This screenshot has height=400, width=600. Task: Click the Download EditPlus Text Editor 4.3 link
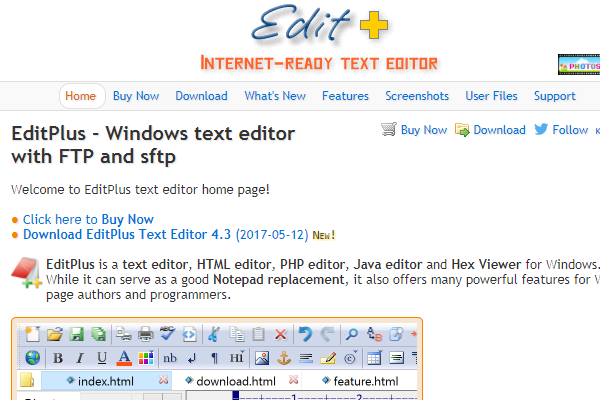(127, 235)
